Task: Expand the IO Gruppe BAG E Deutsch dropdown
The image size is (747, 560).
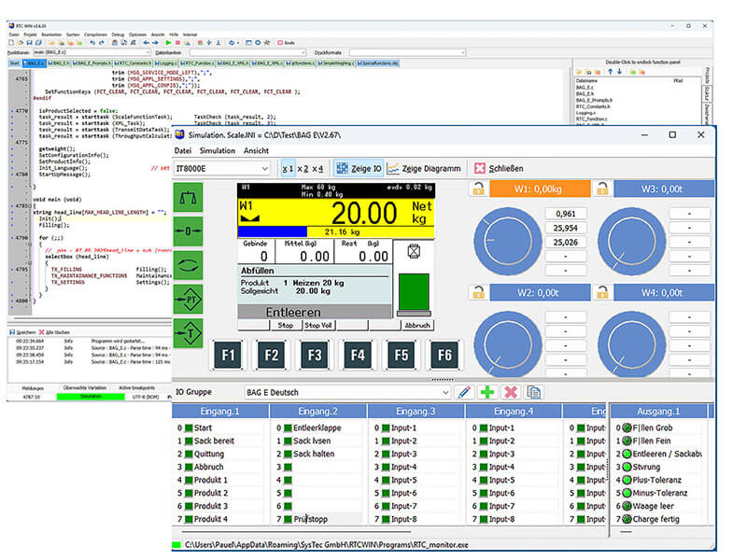Action: 444,393
